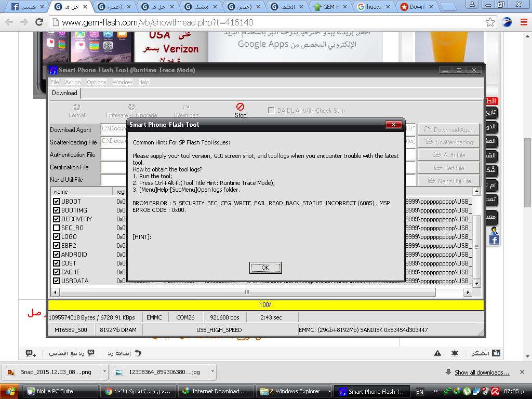Enable DA DL All With Check Sum

(271, 110)
